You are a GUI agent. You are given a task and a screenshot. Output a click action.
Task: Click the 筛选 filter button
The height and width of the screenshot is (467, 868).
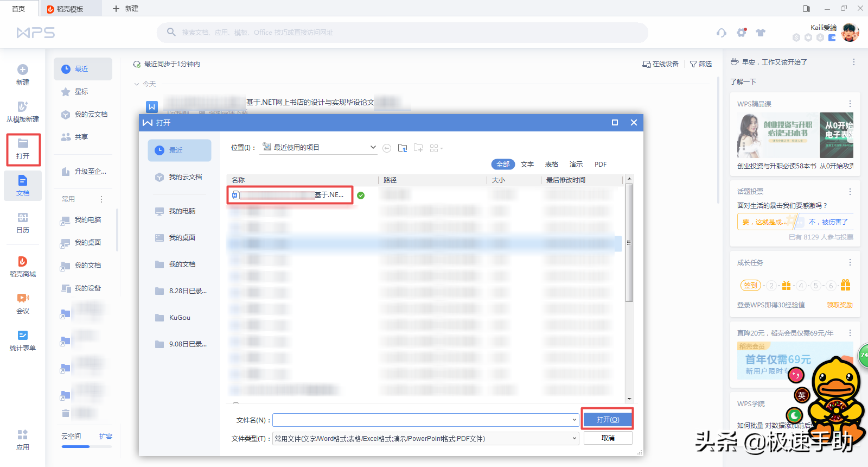701,64
